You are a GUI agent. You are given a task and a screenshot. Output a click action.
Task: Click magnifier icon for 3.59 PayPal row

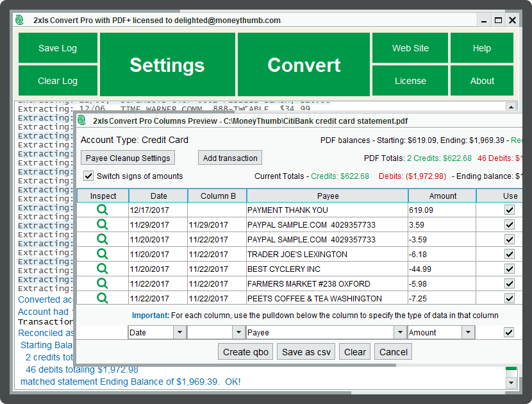tap(103, 224)
